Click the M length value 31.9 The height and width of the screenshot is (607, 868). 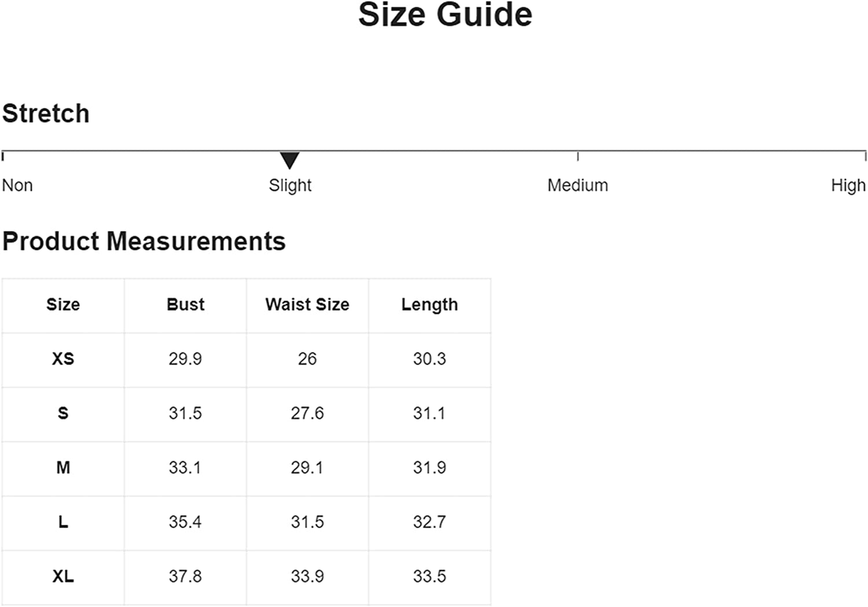(x=429, y=468)
